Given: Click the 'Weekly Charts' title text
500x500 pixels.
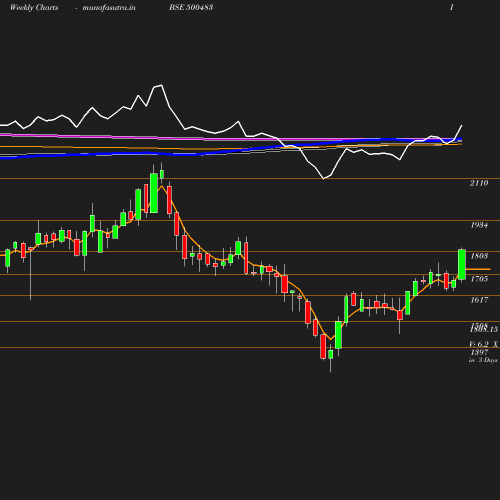Looking at the screenshot, I should point(34,7).
